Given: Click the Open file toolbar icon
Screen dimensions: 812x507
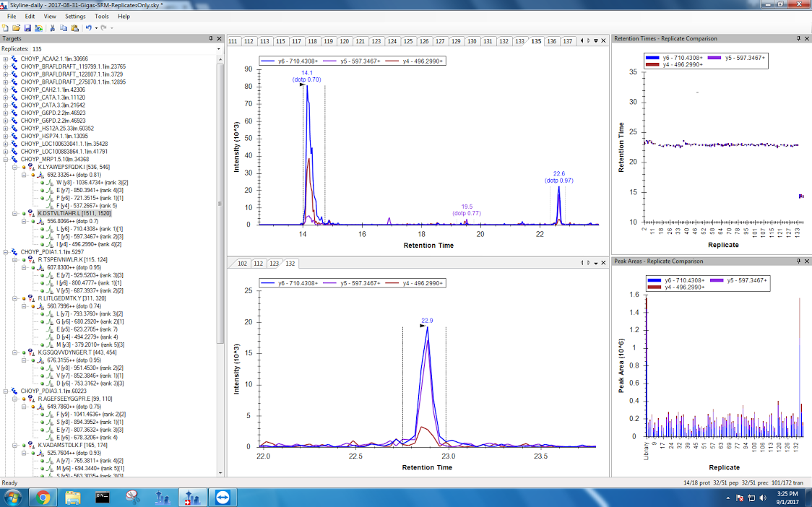Looking at the screenshot, I should click(16, 28).
